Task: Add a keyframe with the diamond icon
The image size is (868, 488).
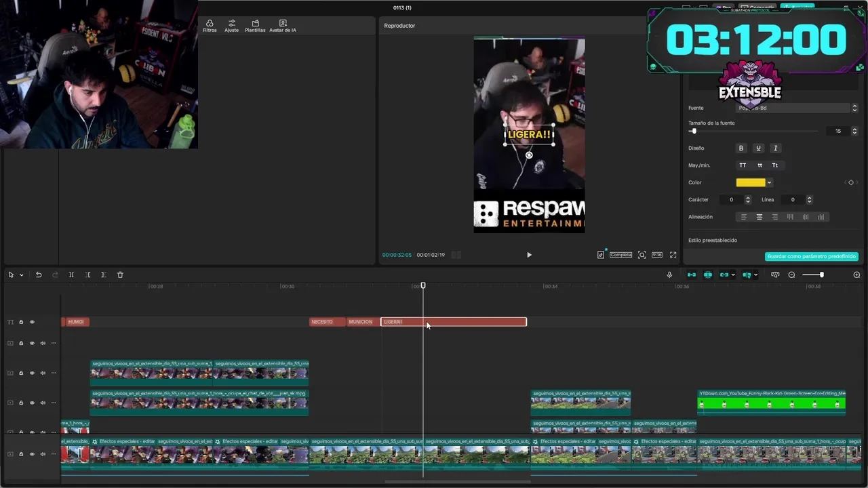Action: (851, 182)
